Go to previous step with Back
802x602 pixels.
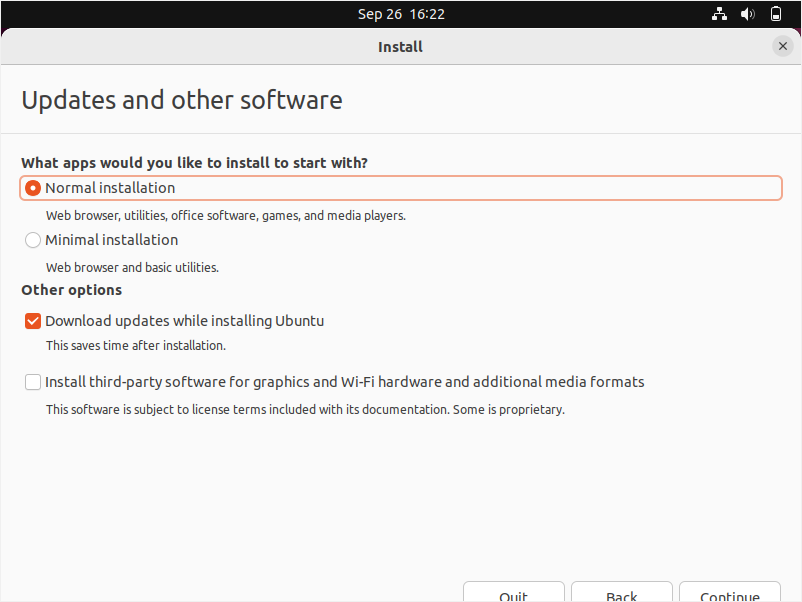point(621,593)
